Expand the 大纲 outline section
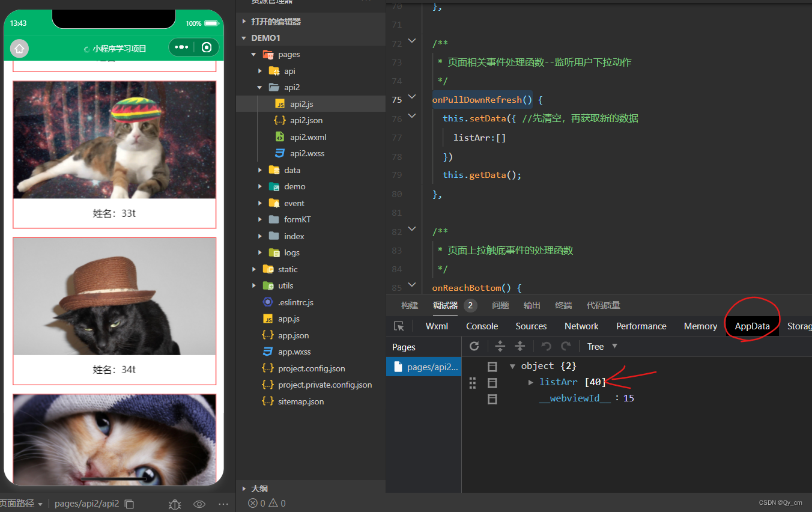Screen dimensions: 812x512 [x=244, y=489]
